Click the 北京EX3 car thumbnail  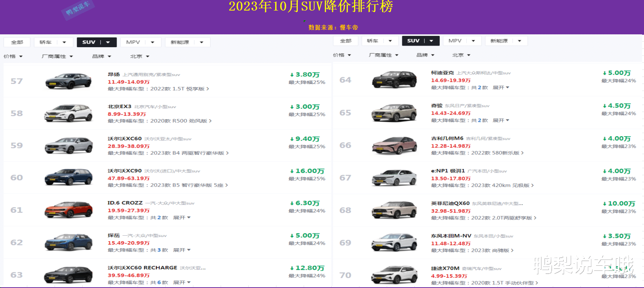click(69, 113)
